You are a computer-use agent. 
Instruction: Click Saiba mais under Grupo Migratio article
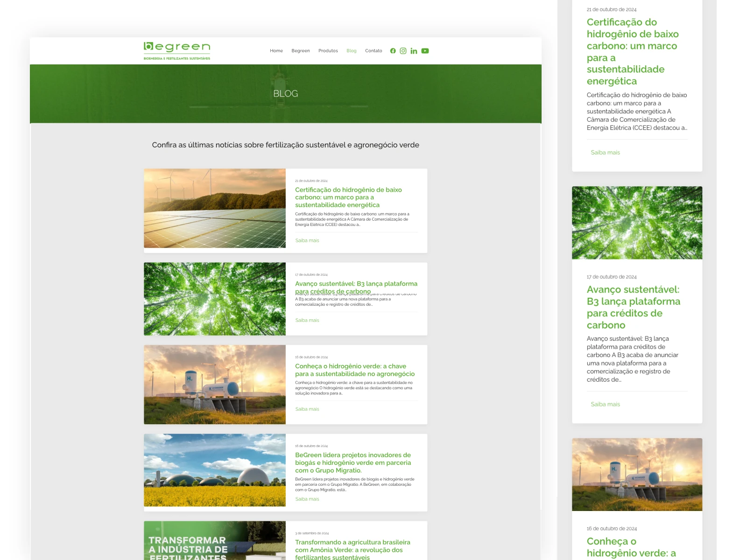(x=307, y=499)
